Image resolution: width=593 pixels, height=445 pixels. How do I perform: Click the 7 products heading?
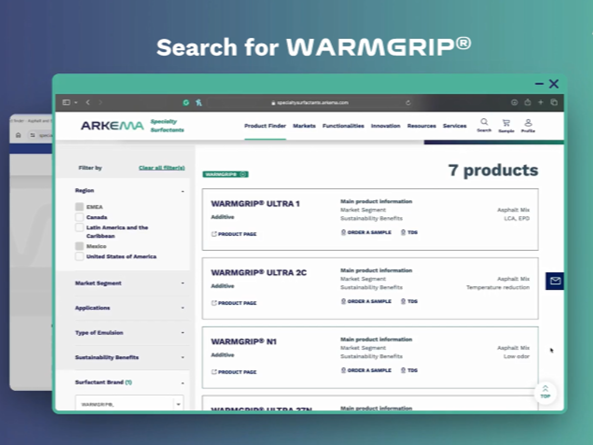coord(493,170)
